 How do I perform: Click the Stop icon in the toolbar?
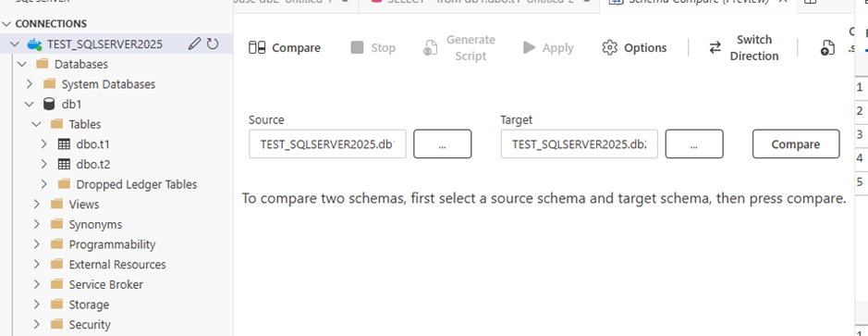pyautogui.click(x=357, y=48)
